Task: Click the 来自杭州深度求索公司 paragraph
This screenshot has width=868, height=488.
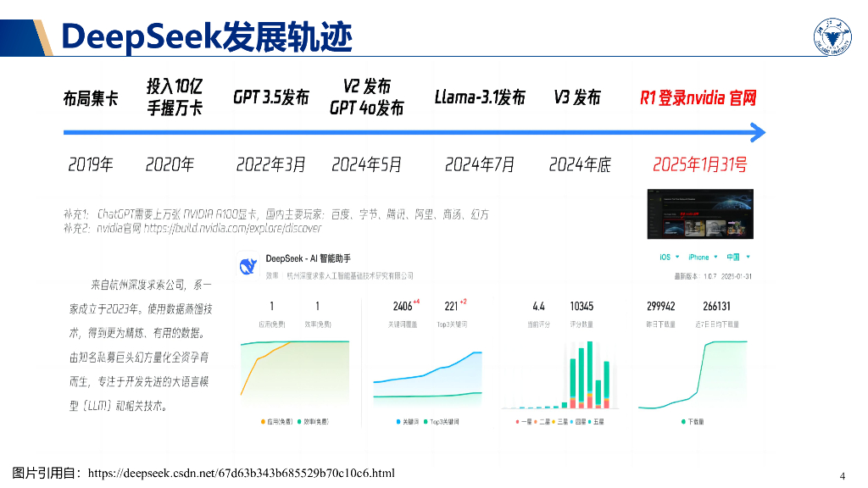Action: 141,346
